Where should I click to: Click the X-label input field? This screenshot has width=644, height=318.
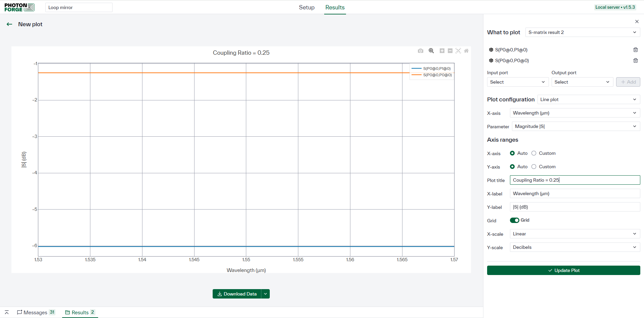[x=575, y=193]
